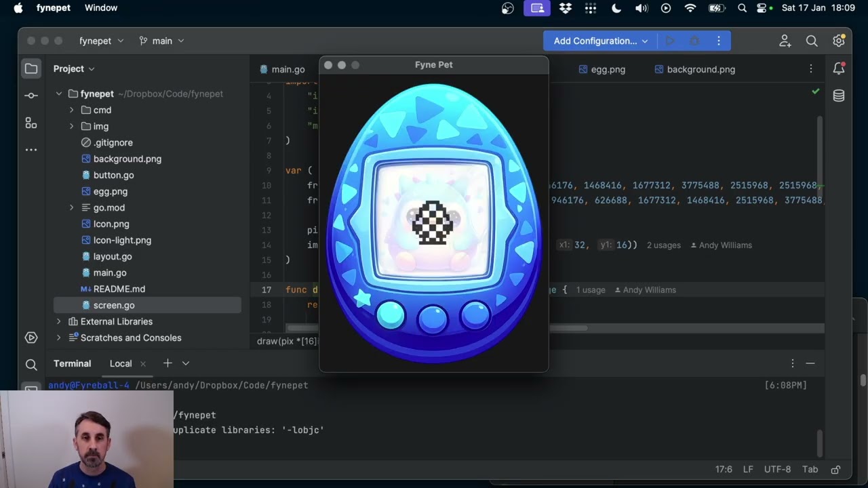
Task: Open .gitignore in project tree
Action: (x=113, y=142)
